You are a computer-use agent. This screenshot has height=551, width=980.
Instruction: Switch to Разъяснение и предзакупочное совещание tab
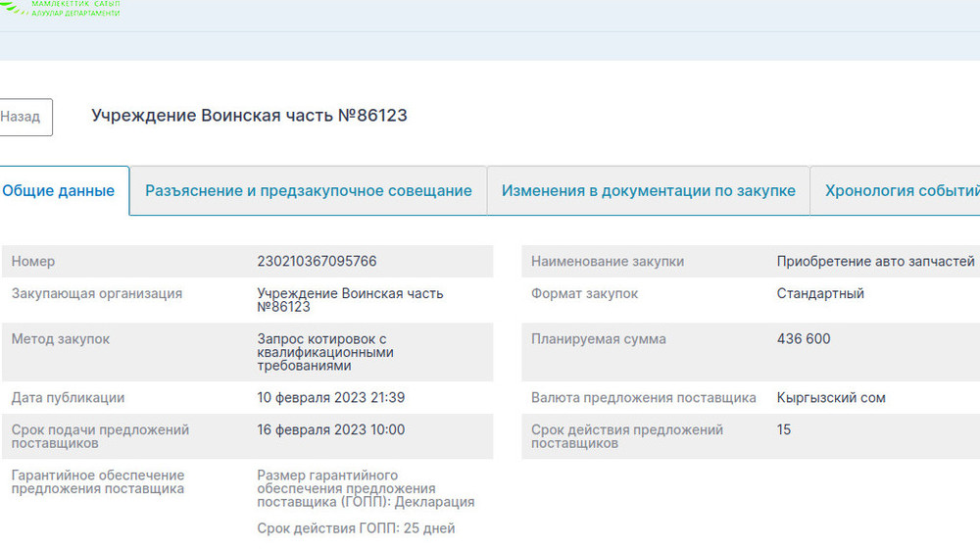click(308, 191)
